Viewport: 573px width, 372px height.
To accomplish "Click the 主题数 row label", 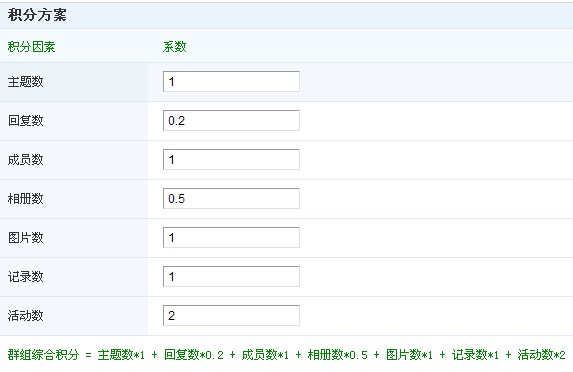I will tap(26, 81).
